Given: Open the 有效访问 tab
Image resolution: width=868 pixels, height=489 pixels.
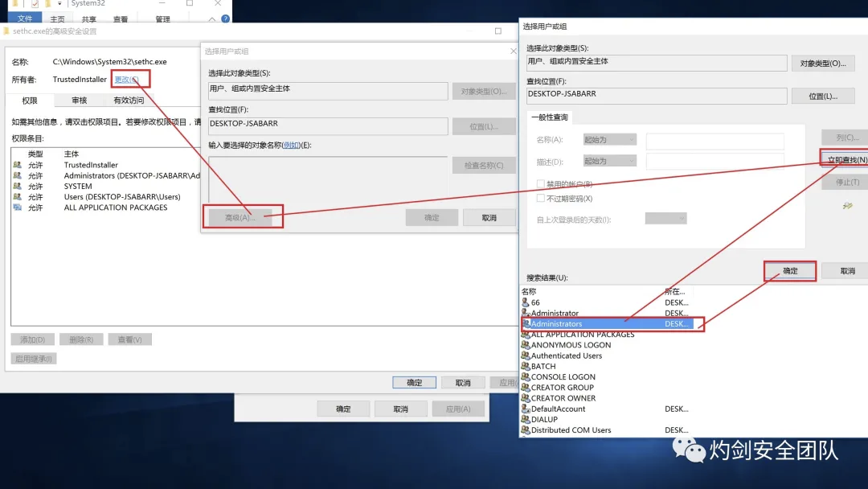Looking at the screenshot, I should point(129,101).
